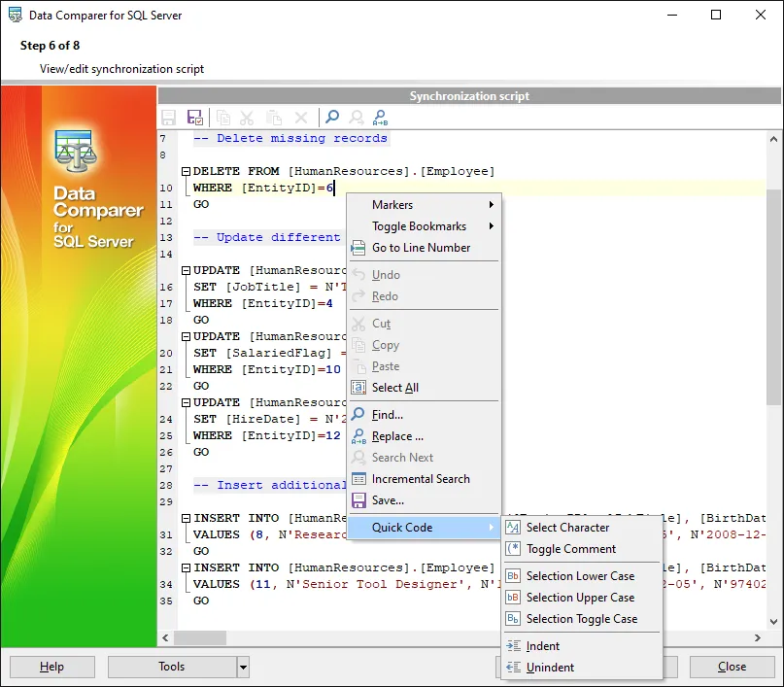Collapse the first INSERT INTO code block
The height and width of the screenshot is (687, 784).
pyautogui.click(x=184, y=519)
